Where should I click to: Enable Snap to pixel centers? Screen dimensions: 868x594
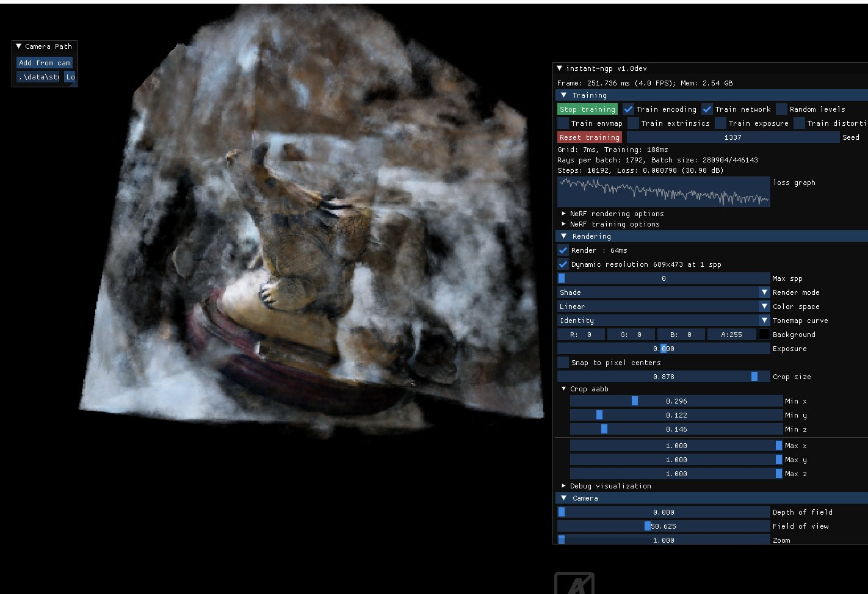(563, 363)
